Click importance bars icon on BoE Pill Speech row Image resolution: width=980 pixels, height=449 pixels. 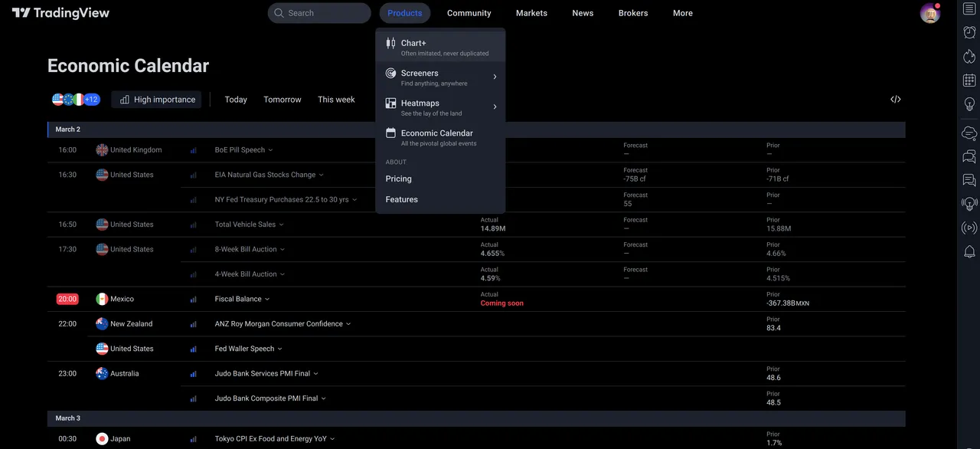click(193, 151)
